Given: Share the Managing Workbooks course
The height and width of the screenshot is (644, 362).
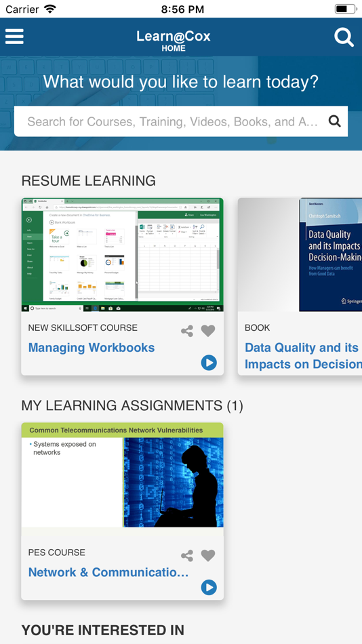Looking at the screenshot, I should click(x=187, y=331).
